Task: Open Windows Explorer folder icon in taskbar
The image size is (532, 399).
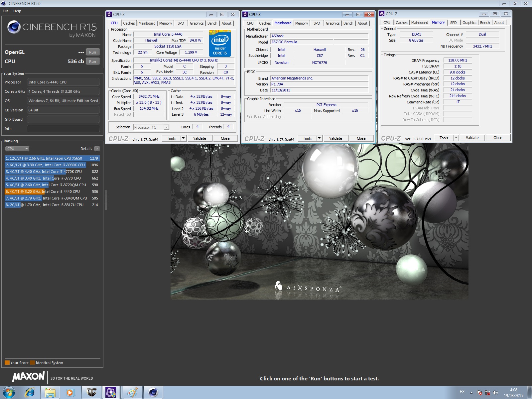Action: [50, 393]
